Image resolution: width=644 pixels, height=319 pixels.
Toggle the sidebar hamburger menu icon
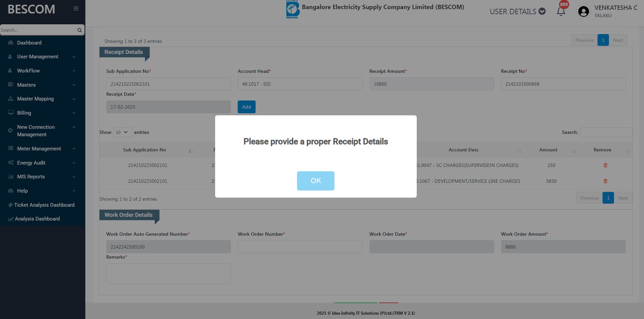[x=76, y=9]
